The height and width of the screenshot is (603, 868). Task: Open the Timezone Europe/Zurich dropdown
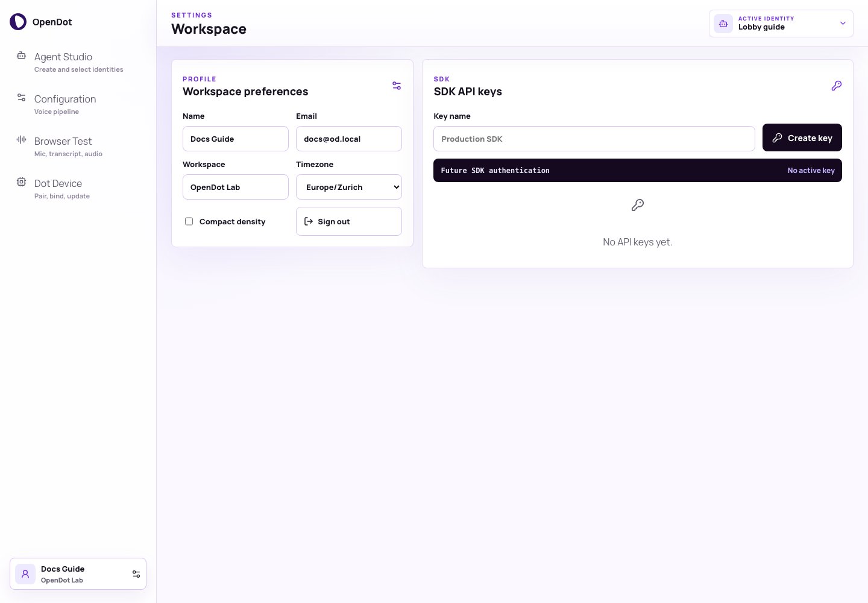tap(349, 187)
